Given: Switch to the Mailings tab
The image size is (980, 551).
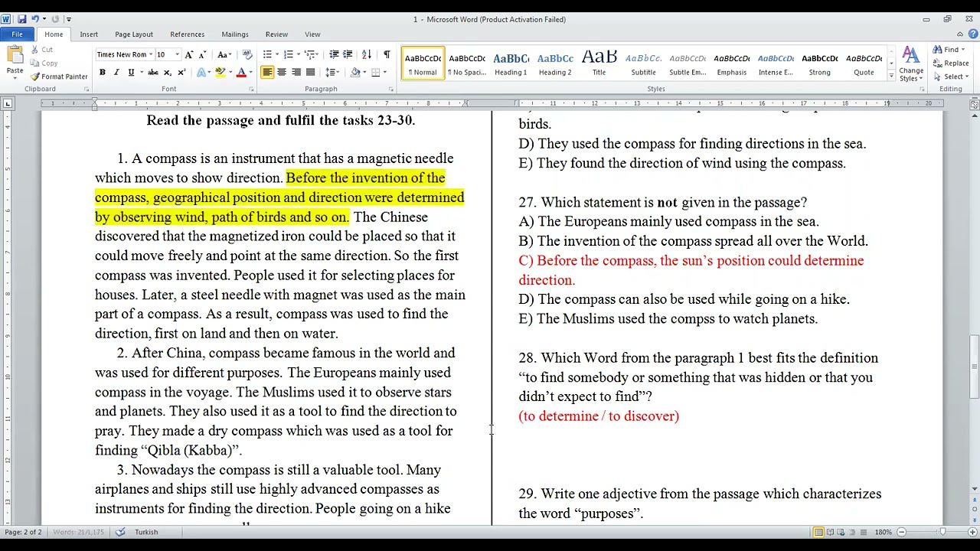Looking at the screenshot, I should pyautogui.click(x=235, y=34).
